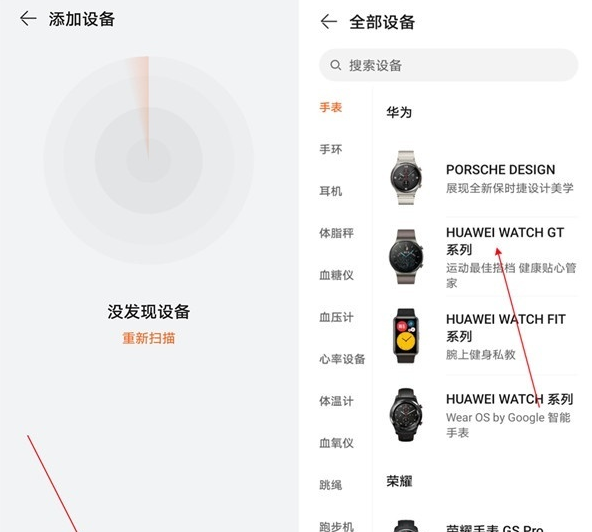Select the 血氧仪 category tab
Screen dimensions: 592x532
[x=336, y=443]
